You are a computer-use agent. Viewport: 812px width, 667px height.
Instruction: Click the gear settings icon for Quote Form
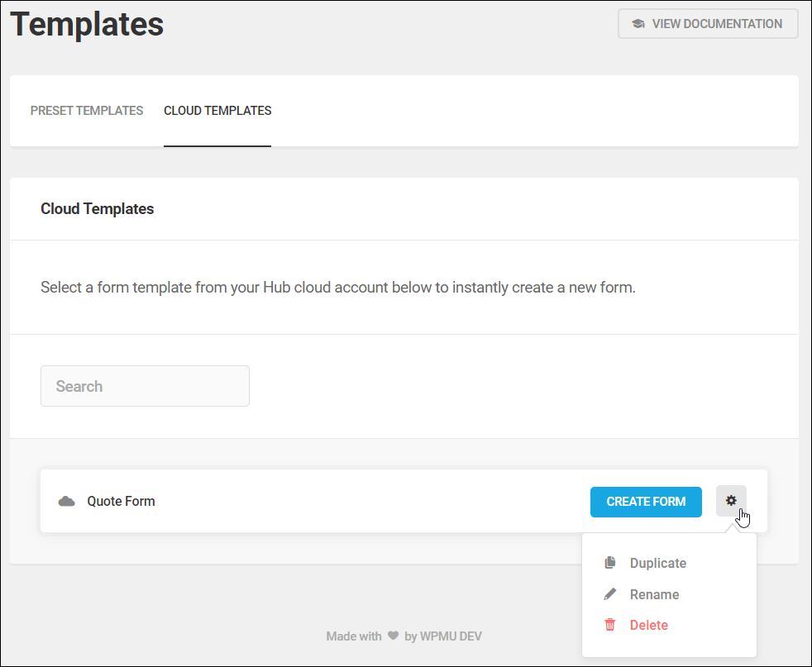pyautogui.click(x=731, y=501)
